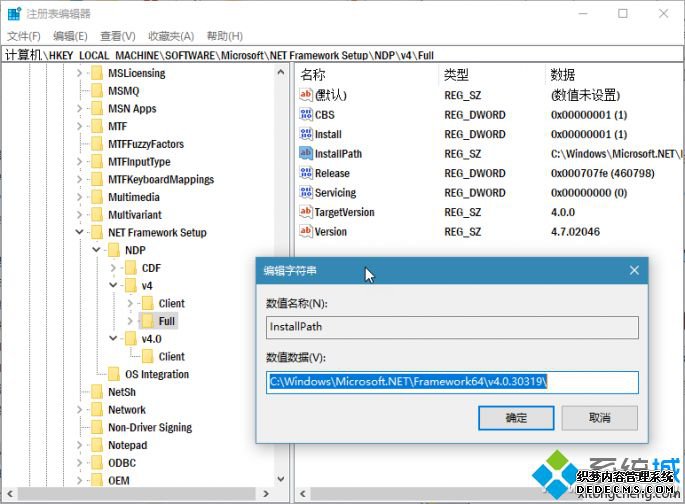Click tree pane scroll up arrow

coord(280,72)
